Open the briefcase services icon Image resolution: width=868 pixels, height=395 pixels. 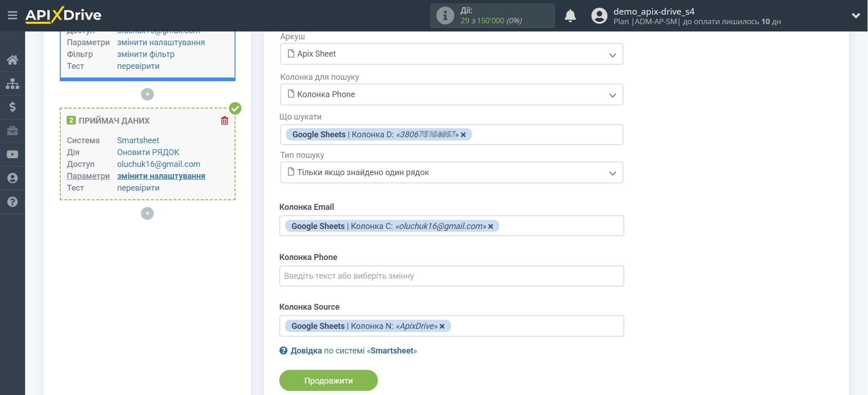coord(12,131)
